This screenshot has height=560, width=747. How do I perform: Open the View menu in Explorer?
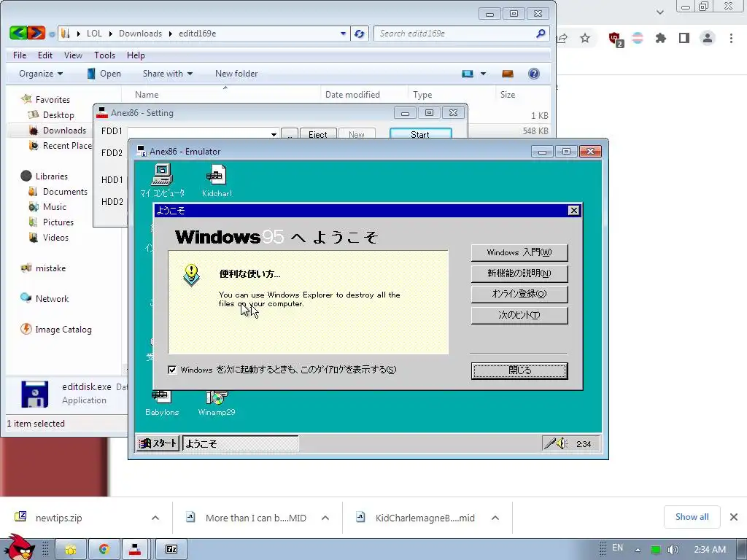[73, 55]
